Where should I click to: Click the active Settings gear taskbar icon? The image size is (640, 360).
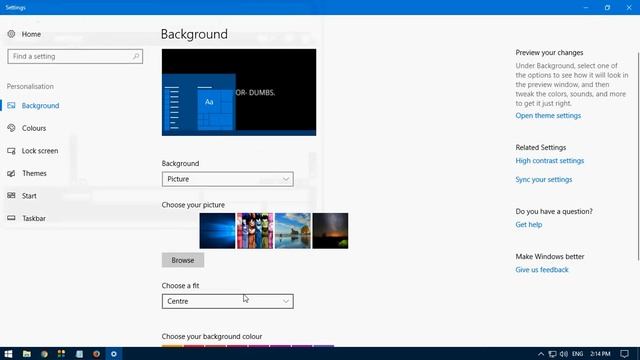point(114,353)
